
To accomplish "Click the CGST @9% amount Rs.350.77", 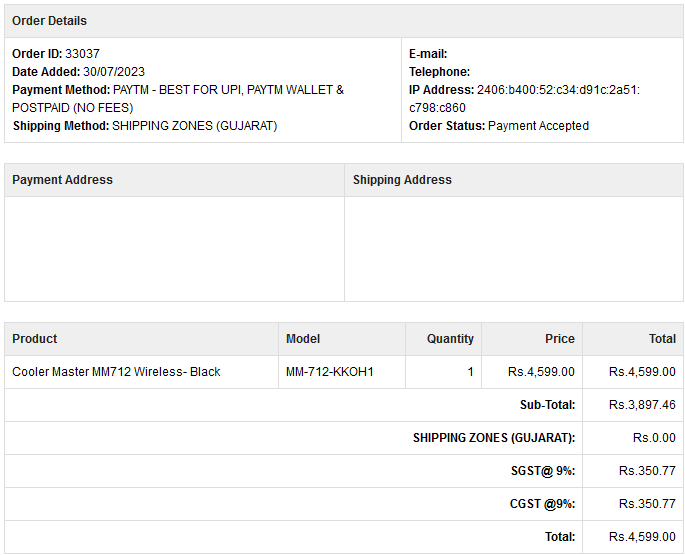I will [647, 504].
